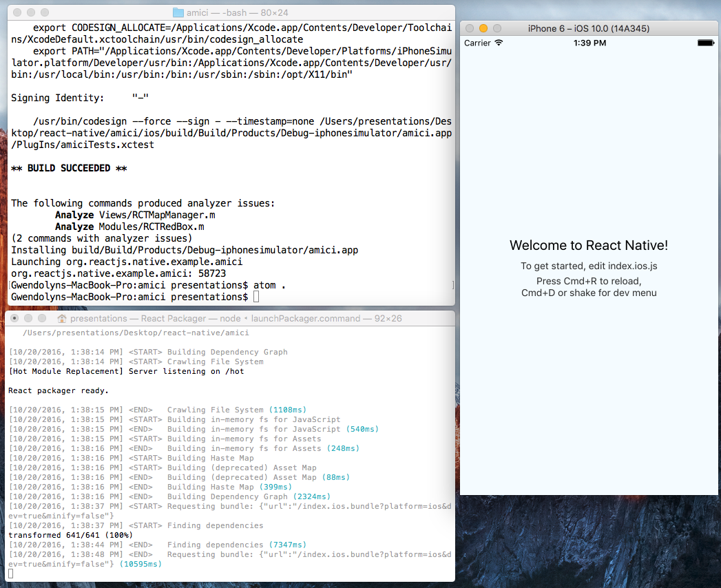Viewport: 721px width, 588px height.
Task: Click 'Cmd+D or shake for dev menu' text
Action: click(589, 293)
